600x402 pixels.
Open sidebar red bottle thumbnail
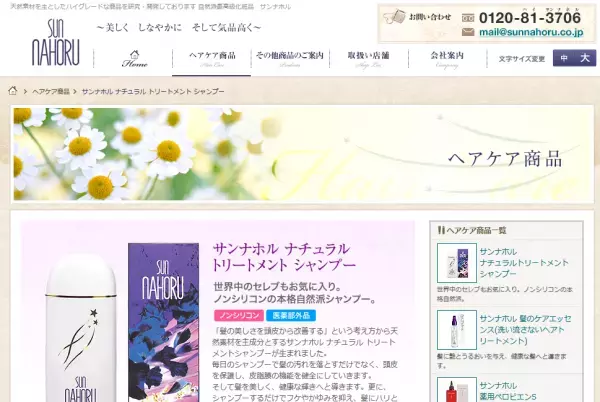coord(457,390)
